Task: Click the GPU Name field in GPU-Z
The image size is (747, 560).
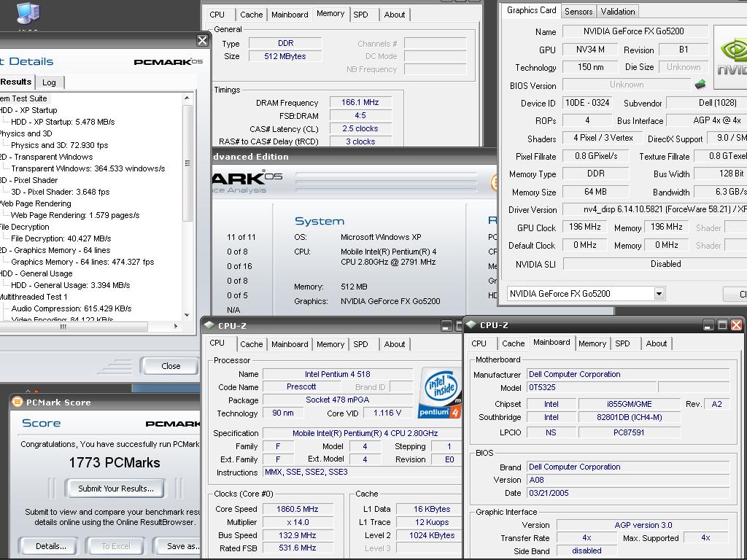Action: click(x=634, y=31)
